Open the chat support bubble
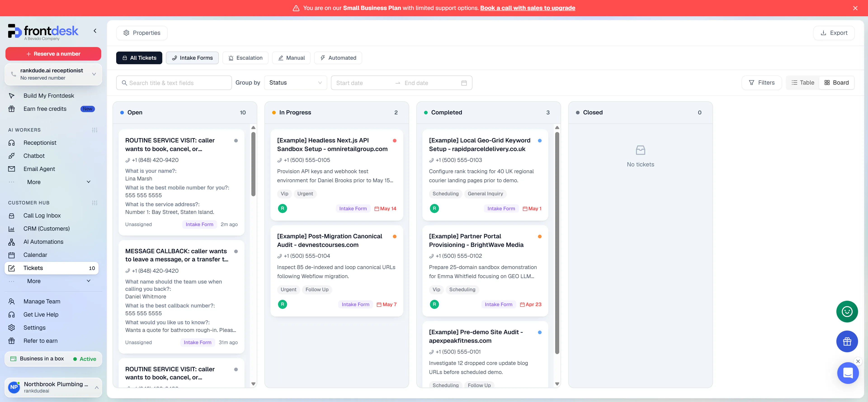Image resolution: width=868 pixels, height=402 pixels. tap(848, 373)
